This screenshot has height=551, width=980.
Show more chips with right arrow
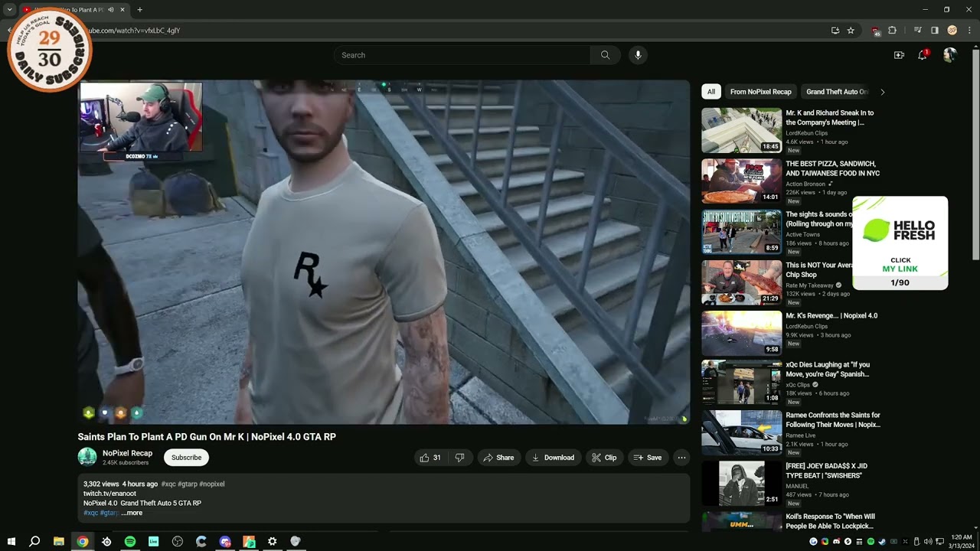[882, 92]
